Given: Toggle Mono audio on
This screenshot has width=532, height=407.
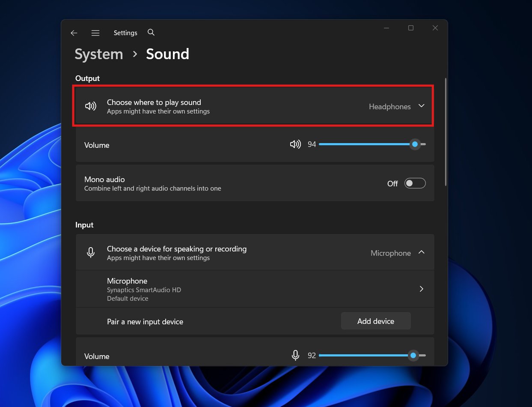Looking at the screenshot, I should (x=414, y=183).
